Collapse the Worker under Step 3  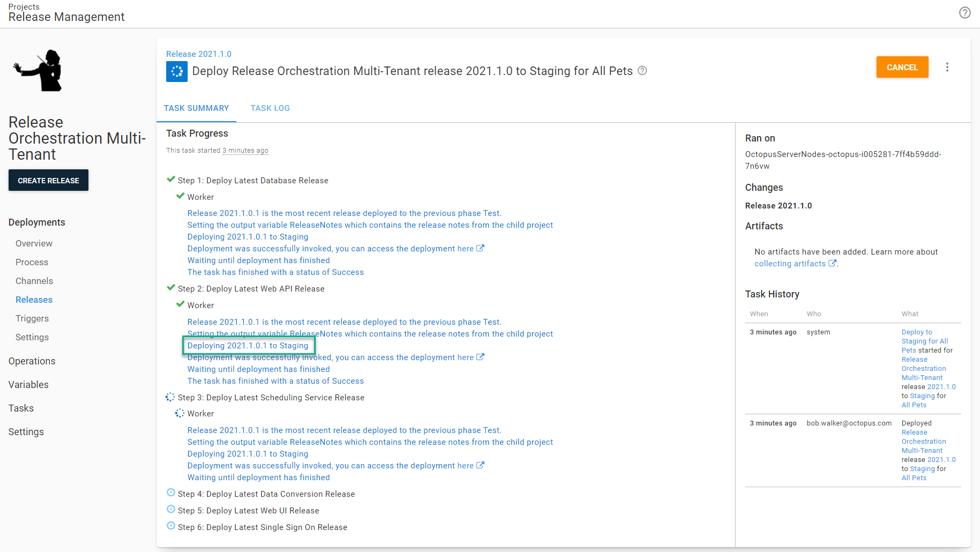[200, 414]
